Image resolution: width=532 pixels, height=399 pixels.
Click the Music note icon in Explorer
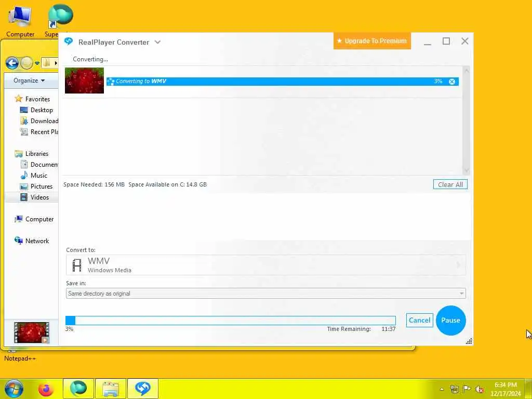24,175
